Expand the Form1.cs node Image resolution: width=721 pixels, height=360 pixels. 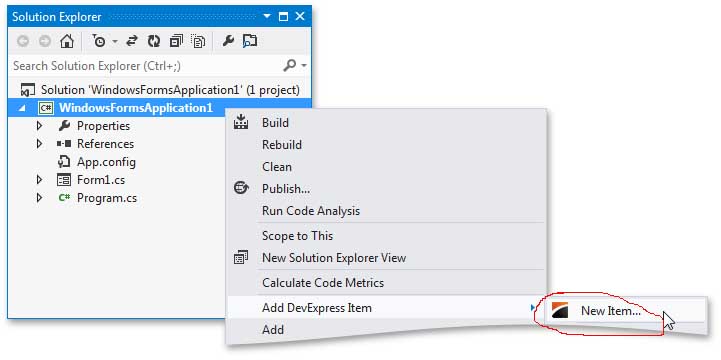click(40, 180)
